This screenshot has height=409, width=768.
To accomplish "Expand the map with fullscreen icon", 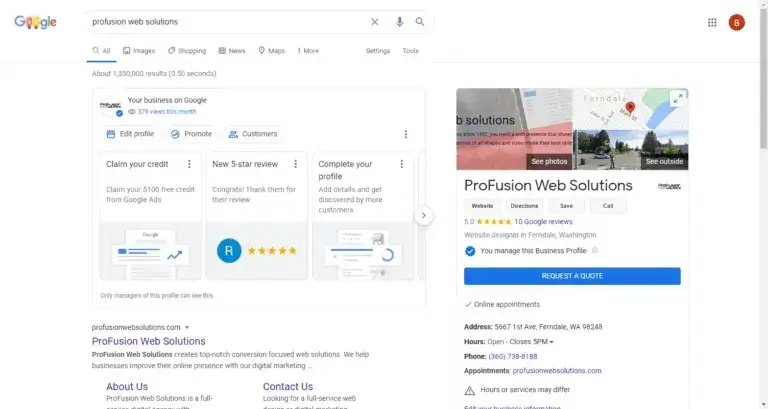I will point(677,98).
